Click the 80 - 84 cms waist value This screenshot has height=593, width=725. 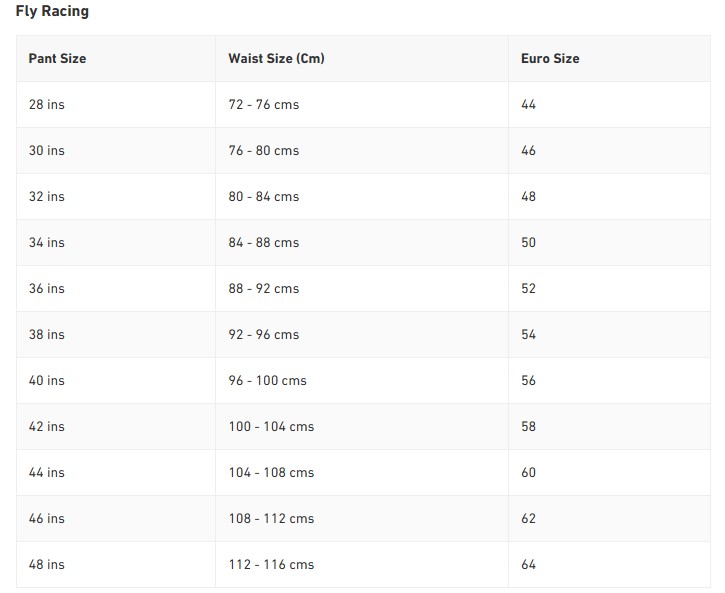pos(263,197)
